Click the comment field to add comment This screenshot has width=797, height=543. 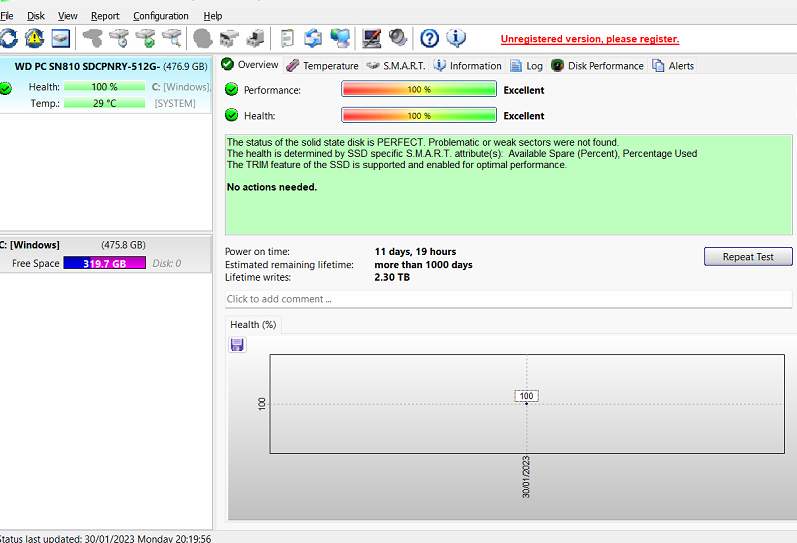pyautogui.click(x=508, y=299)
